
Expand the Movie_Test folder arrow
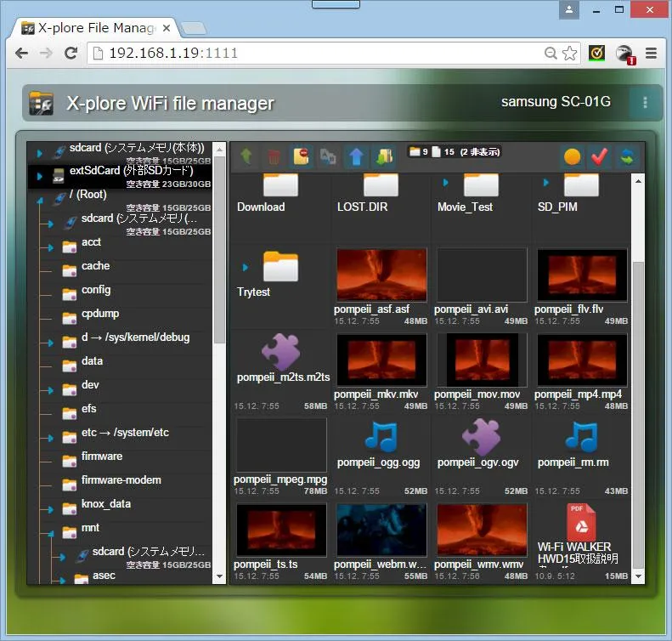[446, 183]
